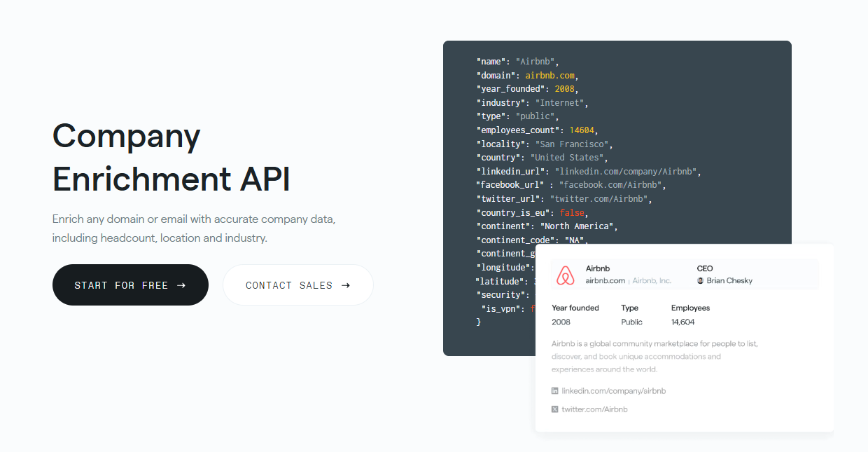Select the Company Enrichment API heading
The width and height of the screenshot is (868, 452).
point(171,158)
